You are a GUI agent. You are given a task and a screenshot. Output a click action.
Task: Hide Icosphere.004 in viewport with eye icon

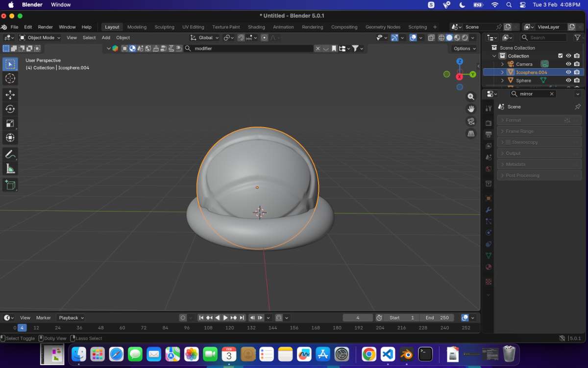click(568, 72)
